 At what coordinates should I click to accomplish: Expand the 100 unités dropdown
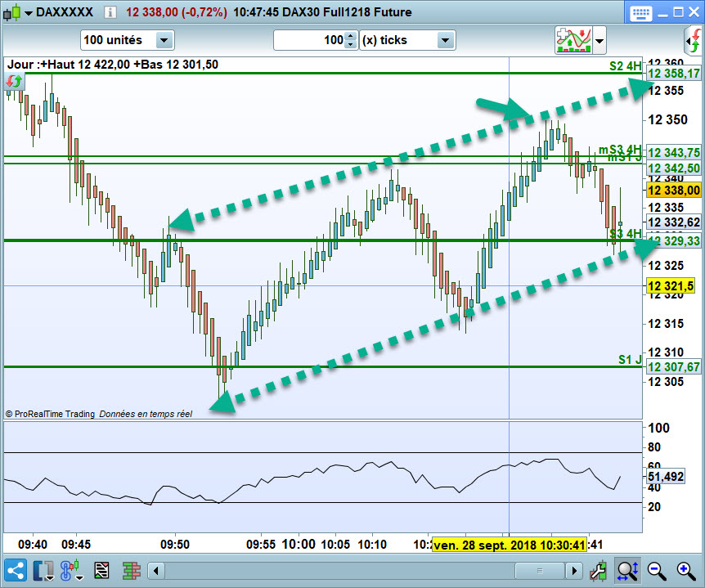tap(164, 40)
